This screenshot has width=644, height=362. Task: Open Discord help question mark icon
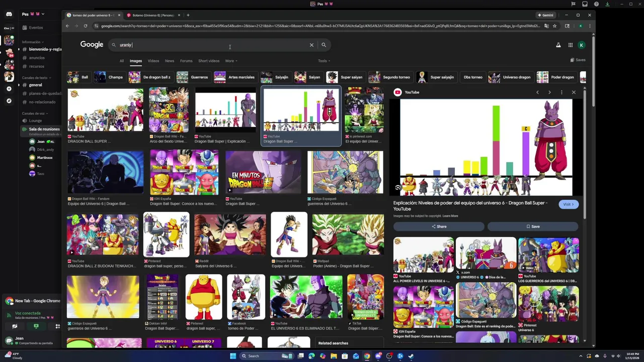(x=597, y=4)
